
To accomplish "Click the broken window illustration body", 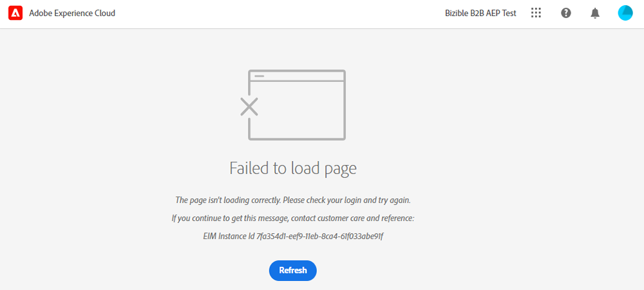I will pos(298,110).
